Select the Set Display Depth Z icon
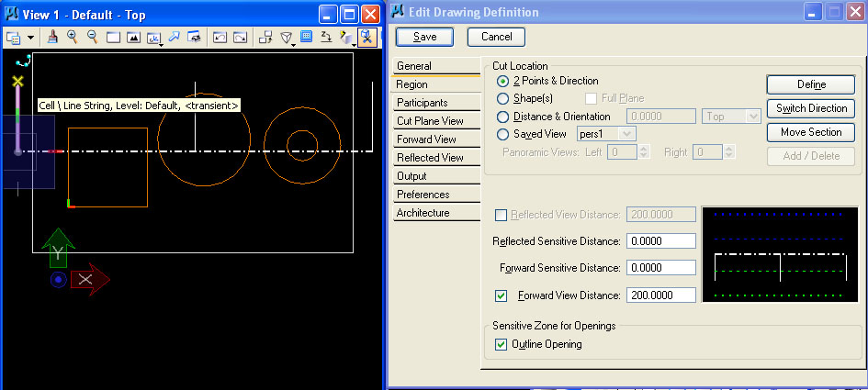868x390 pixels. [326, 37]
